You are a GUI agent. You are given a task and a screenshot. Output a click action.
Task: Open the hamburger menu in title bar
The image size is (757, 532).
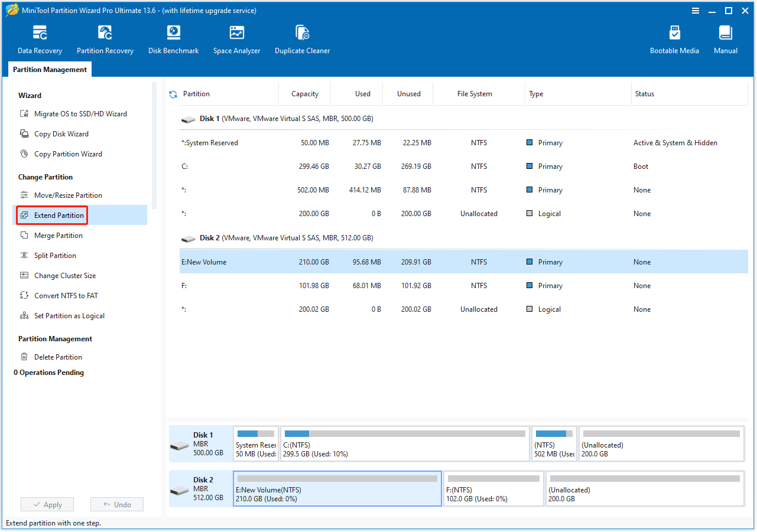click(x=696, y=11)
